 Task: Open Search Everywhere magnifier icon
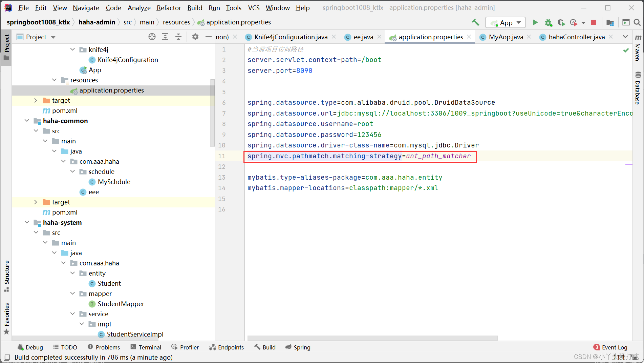point(637,22)
